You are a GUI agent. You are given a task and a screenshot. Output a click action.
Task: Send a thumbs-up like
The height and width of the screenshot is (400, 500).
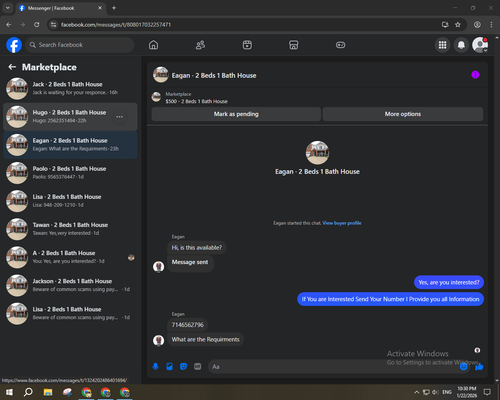click(479, 367)
